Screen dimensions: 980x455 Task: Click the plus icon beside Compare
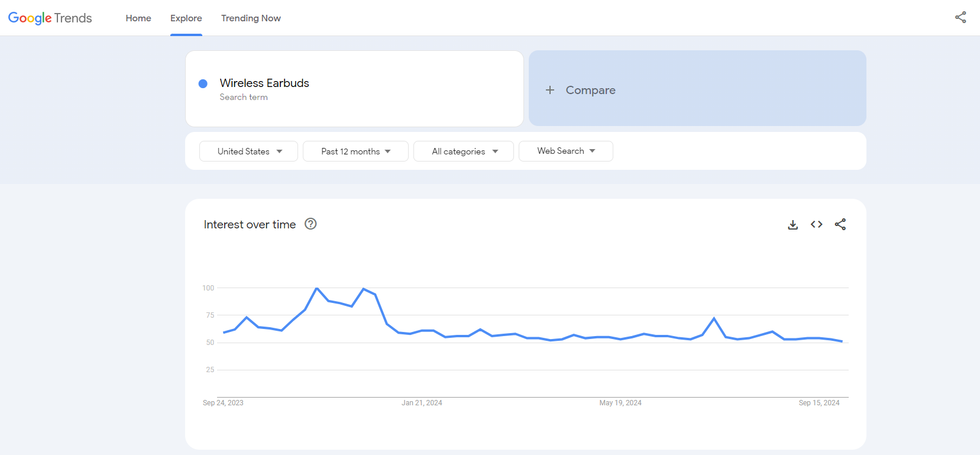[550, 90]
